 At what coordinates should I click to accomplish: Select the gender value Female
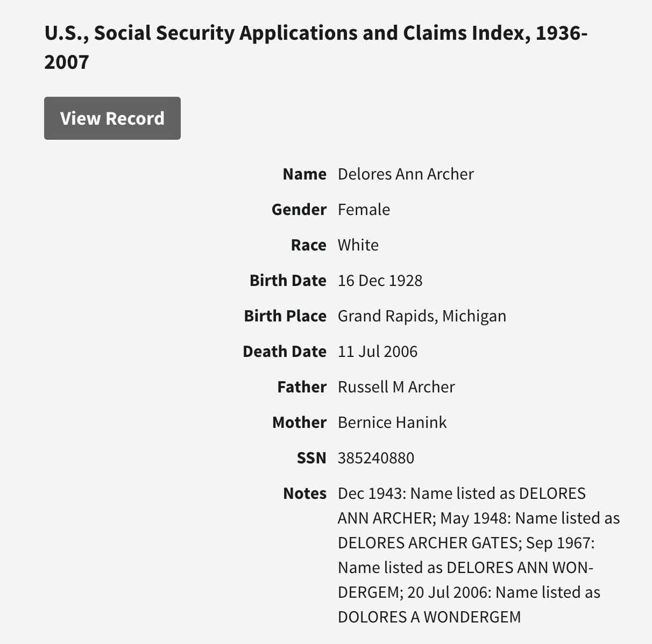tap(364, 210)
